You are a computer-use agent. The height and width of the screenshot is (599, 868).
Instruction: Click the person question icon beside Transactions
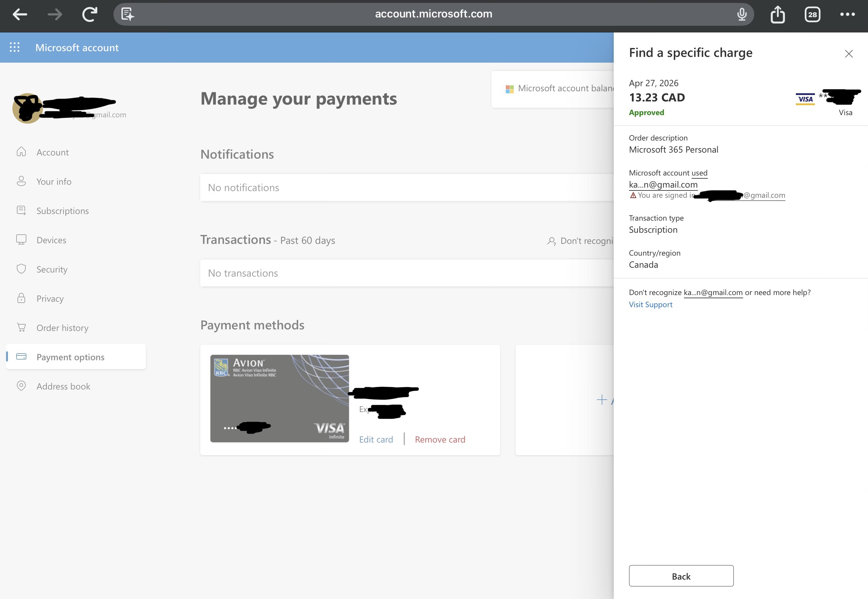coord(551,241)
